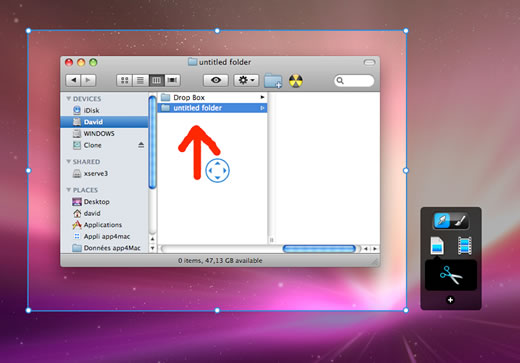The image size is (520, 363).
Task: Click horizontal scroll right arrow
Action: pyautogui.click(x=375, y=249)
